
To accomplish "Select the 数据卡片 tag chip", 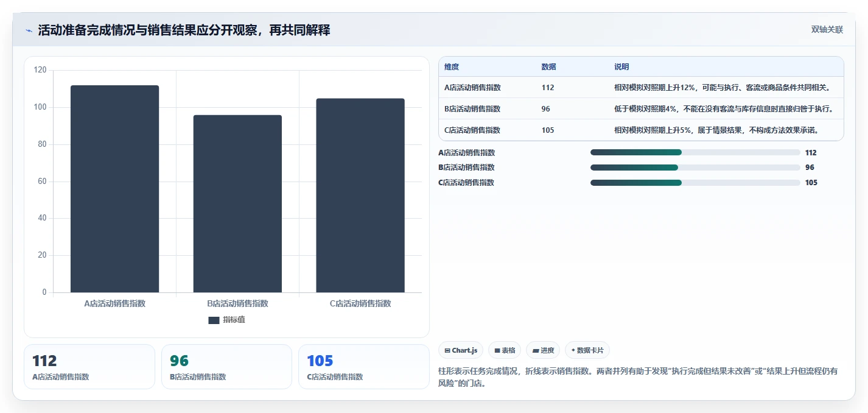I will pos(587,350).
